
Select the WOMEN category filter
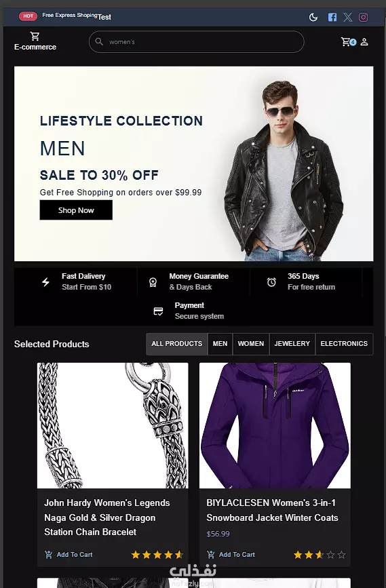pos(251,344)
